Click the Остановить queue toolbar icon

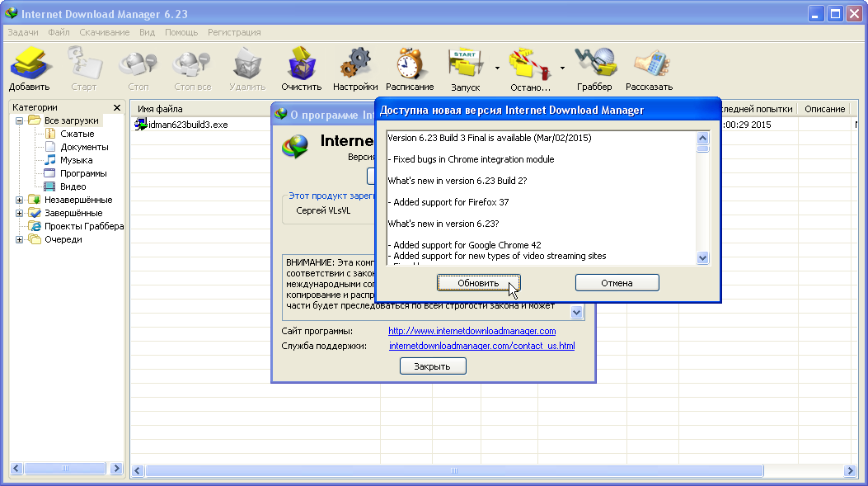[x=530, y=64]
